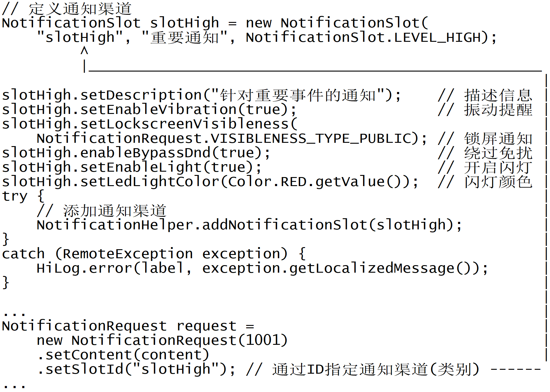The width and height of the screenshot is (550, 392).
Task: Click the setEnableVibration(true) line
Action: click(149, 110)
